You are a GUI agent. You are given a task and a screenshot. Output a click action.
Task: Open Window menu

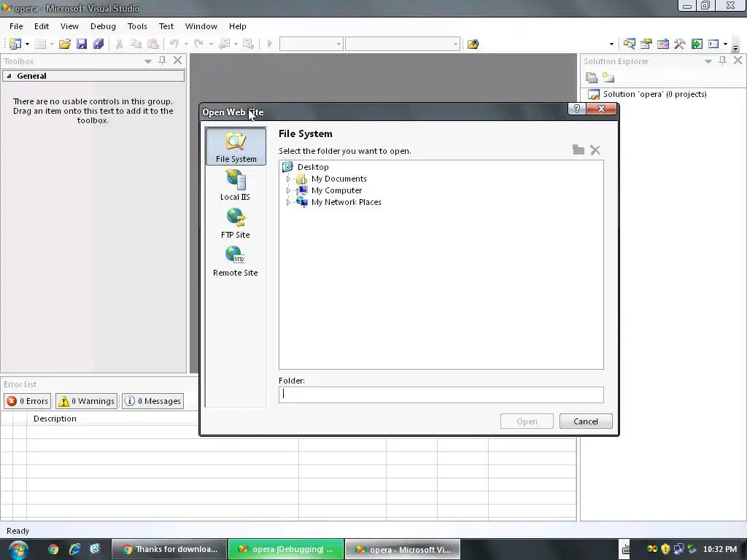tap(201, 26)
